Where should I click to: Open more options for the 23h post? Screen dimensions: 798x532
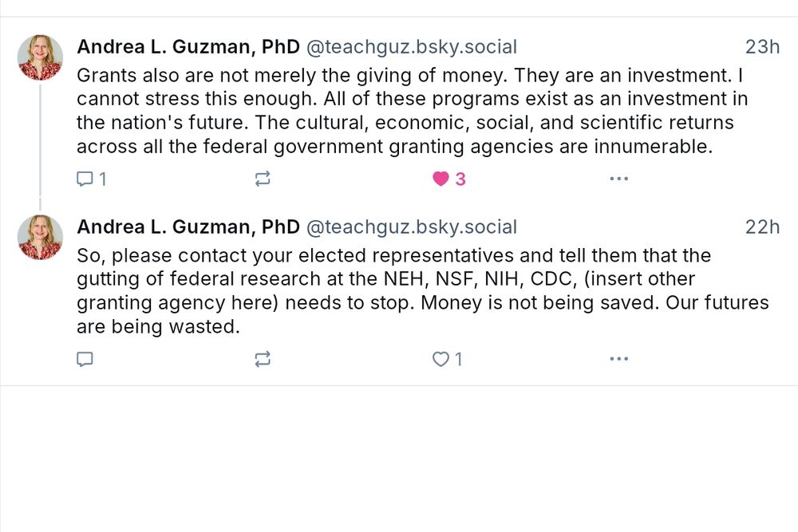tap(618, 179)
